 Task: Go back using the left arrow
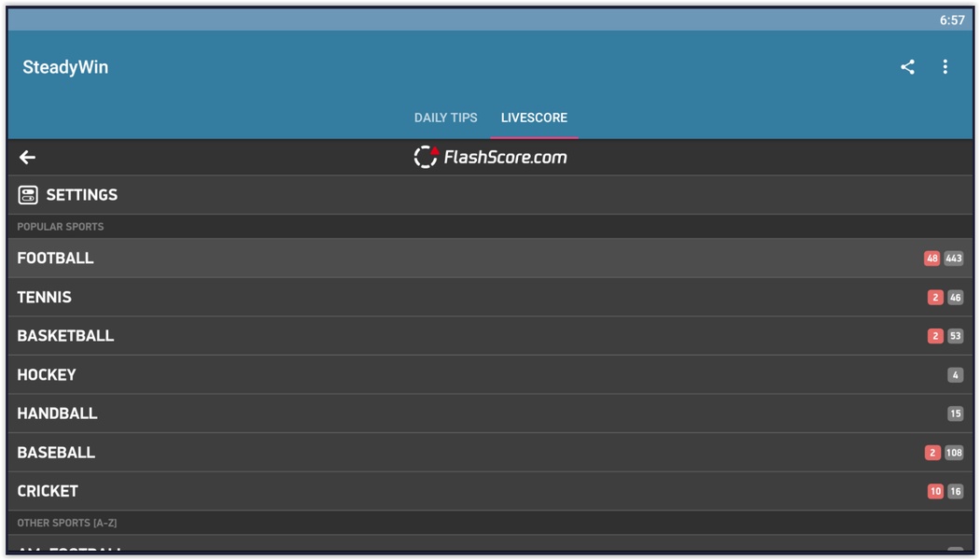[27, 157]
